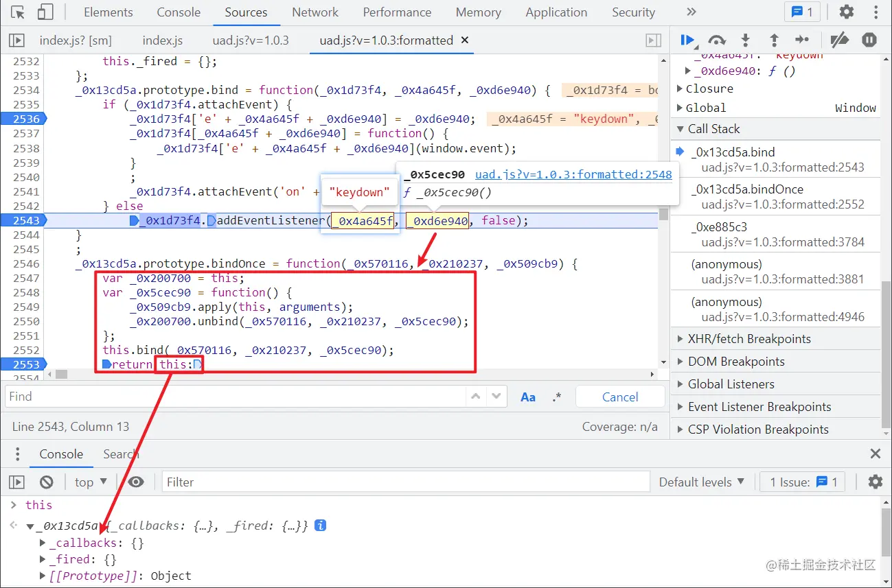The width and height of the screenshot is (892, 588).
Task: Step out of current function
Action: point(774,40)
